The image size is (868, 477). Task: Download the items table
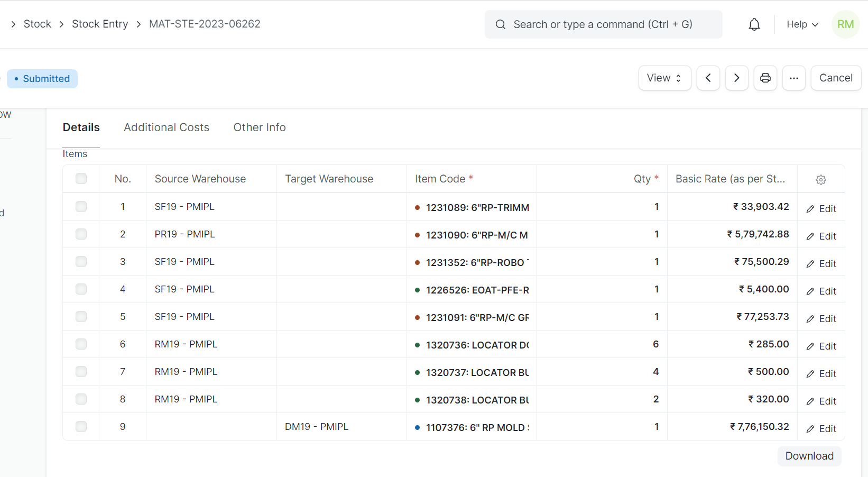(809, 456)
